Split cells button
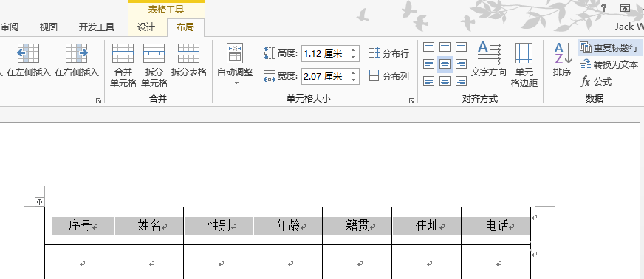Screen dimensions: 644x279 click(154, 66)
